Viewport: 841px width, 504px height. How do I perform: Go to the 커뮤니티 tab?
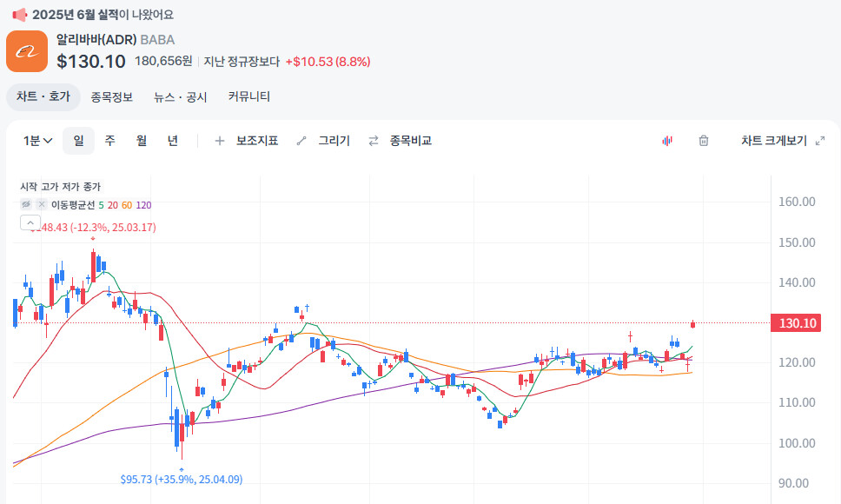(x=249, y=96)
